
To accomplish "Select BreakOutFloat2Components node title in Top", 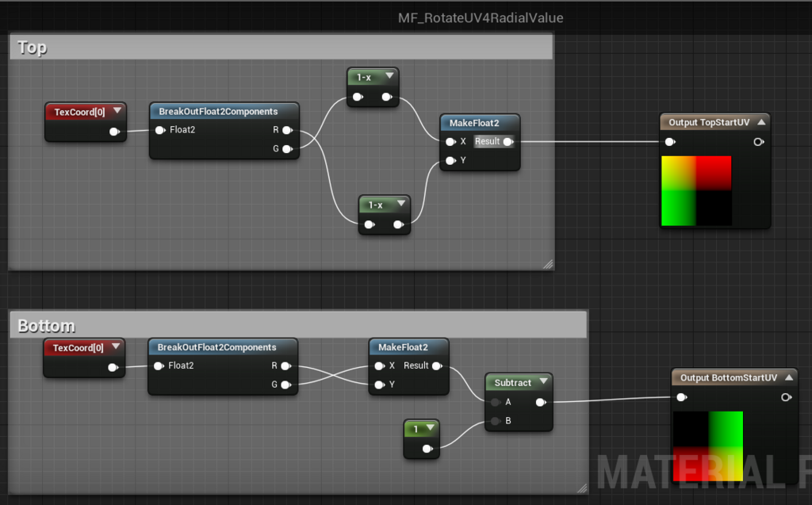I will (x=218, y=111).
